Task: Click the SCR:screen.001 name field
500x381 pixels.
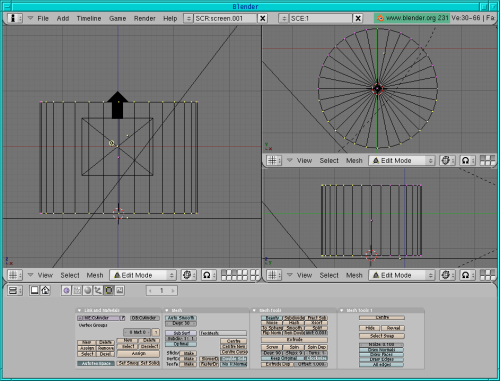Action: click(226, 18)
